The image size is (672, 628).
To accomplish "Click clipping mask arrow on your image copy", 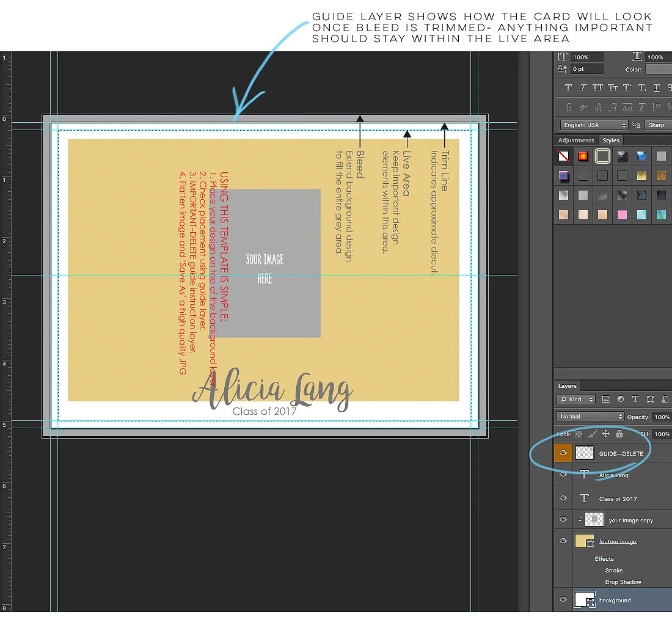I will tap(580, 519).
